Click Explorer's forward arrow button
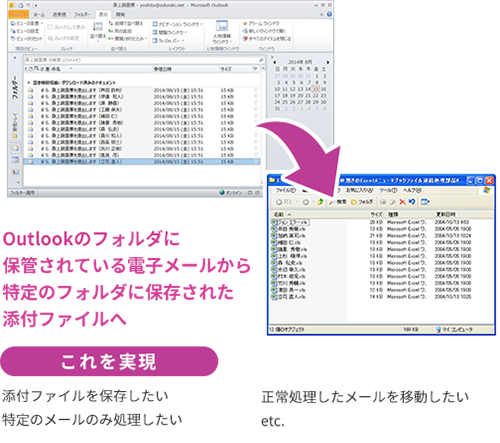The height and width of the screenshot is (443, 500). (x=306, y=202)
